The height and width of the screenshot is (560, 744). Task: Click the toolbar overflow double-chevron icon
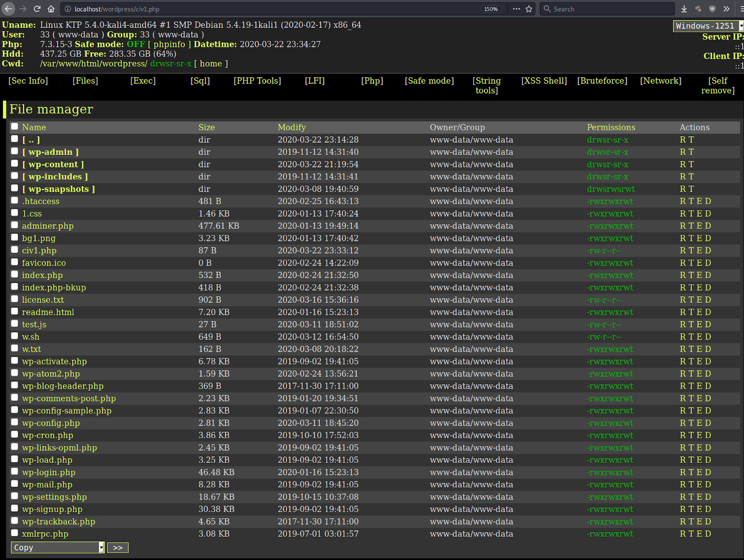[x=726, y=9]
